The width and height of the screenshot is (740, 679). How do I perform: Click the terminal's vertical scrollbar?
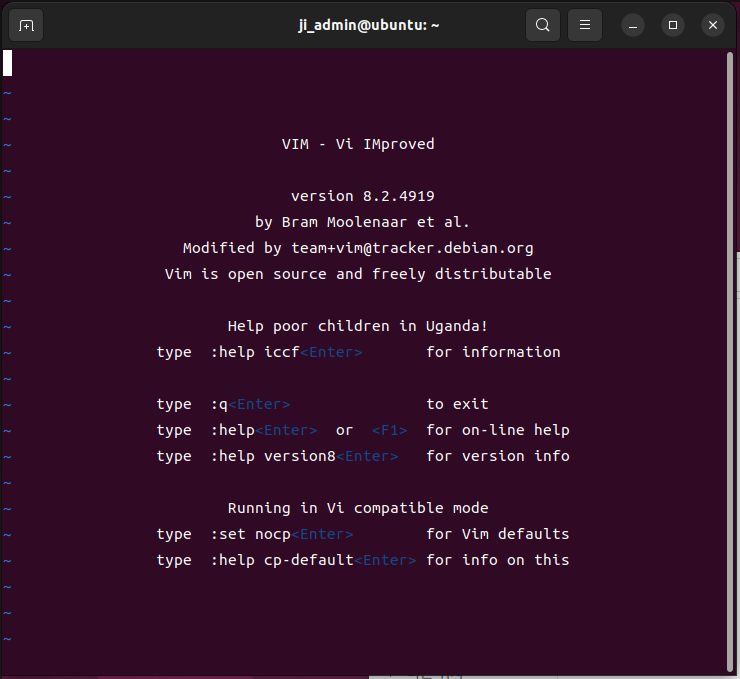coord(730,361)
